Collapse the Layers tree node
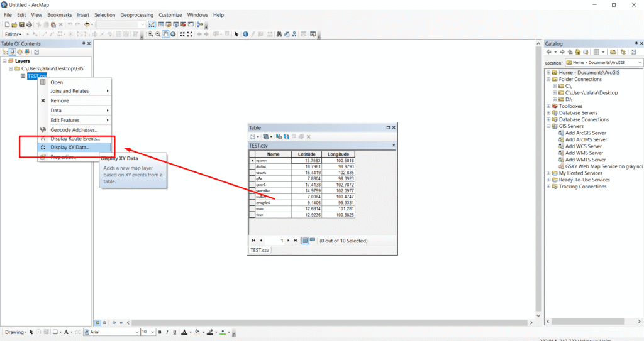 point(4,61)
